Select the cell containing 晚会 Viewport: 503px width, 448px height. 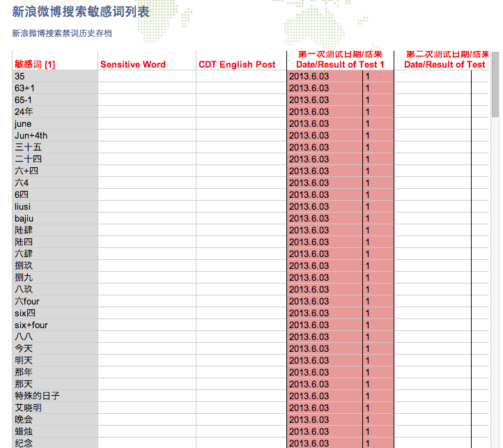click(x=55, y=420)
